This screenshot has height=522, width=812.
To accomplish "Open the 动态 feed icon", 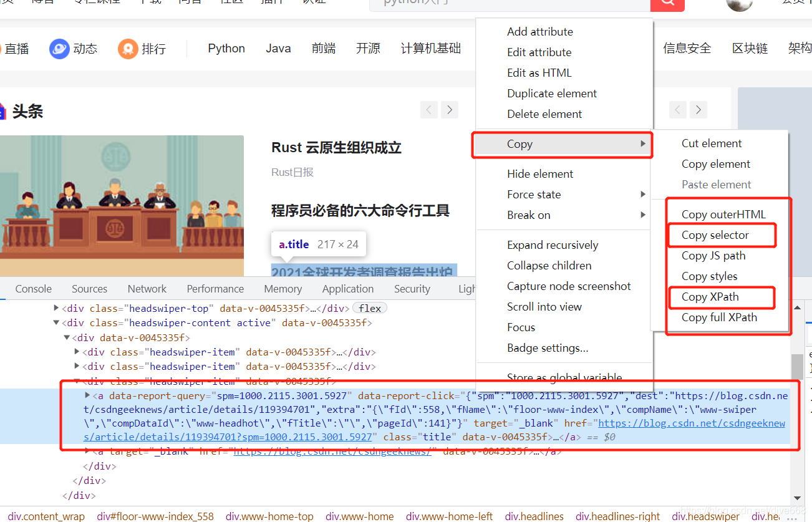I will [59, 49].
